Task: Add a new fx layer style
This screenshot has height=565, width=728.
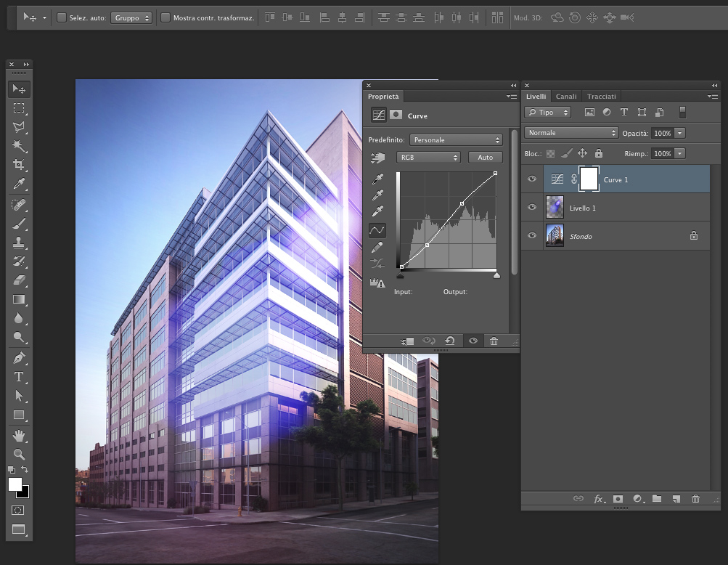Action: point(599,499)
